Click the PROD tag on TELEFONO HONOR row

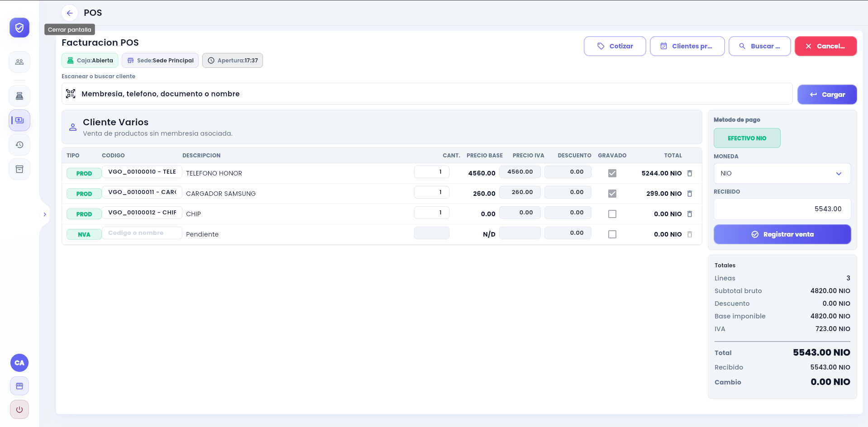[x=84, y=173]
